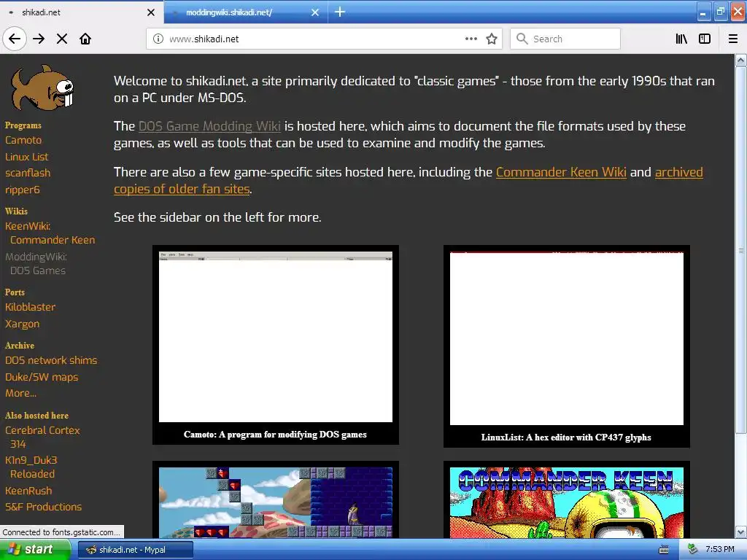Screen dimensions: 747x560
Task: Open the Xargon port link
Action: pos(22,324)
